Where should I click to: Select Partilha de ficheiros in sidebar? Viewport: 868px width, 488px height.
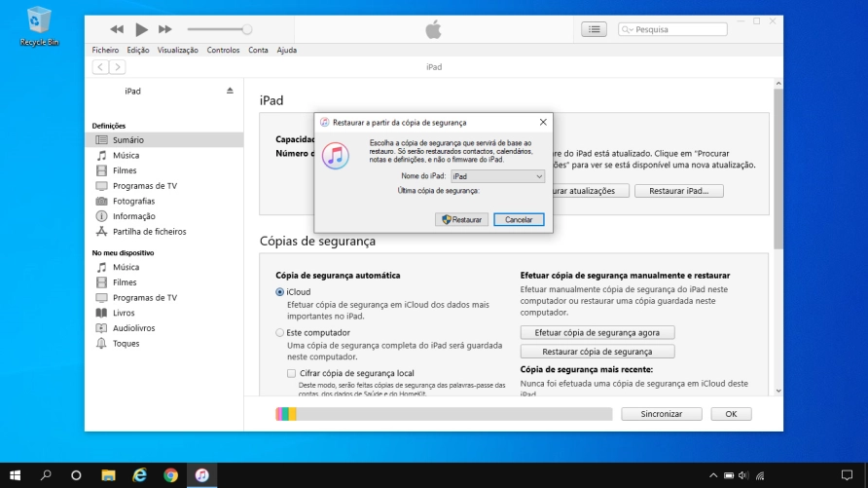pyautogui.click(x=149, y=232)
